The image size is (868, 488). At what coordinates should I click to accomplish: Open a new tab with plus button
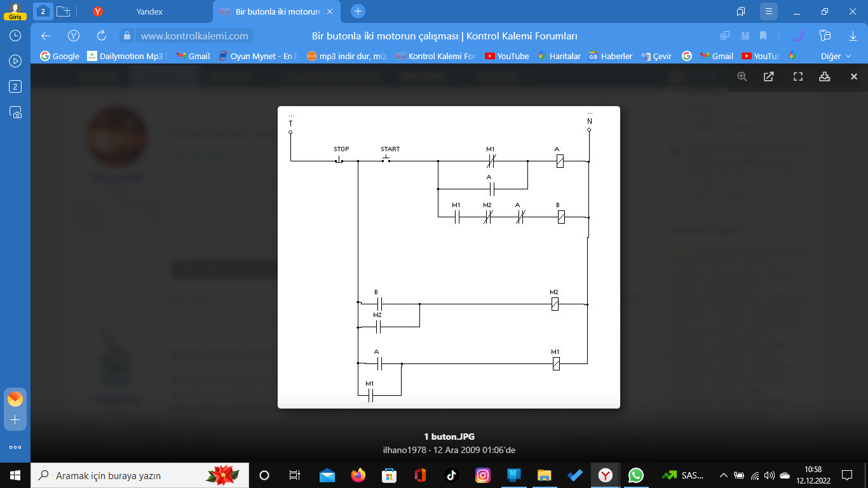pyautogui.click(x=358, y=11)
